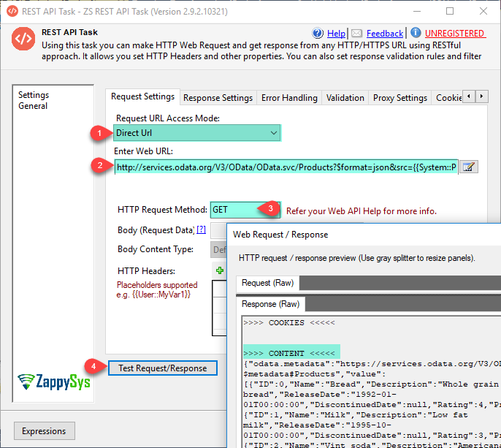Open the Help link
501x448 pixels.
click(x=336, y=34)
